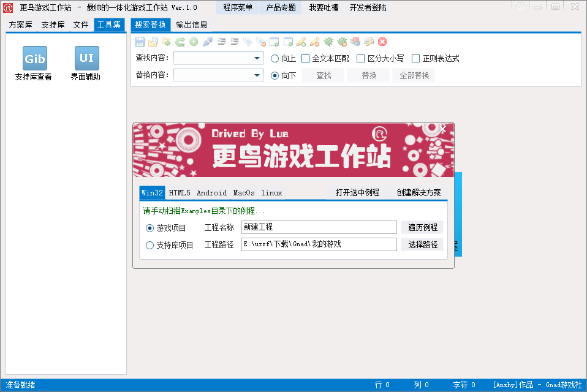Click the increase indent icon

pos(235,42)
